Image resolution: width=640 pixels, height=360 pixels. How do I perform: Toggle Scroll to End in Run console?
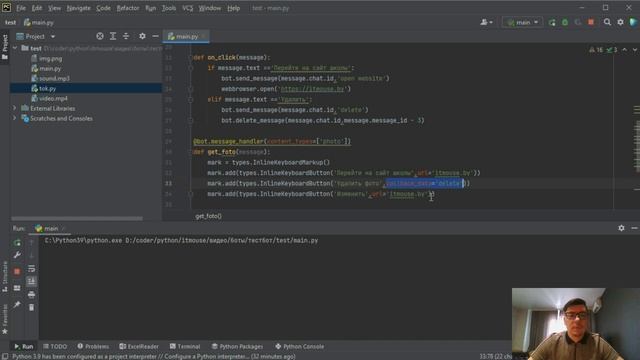click(x=31, y=281)
